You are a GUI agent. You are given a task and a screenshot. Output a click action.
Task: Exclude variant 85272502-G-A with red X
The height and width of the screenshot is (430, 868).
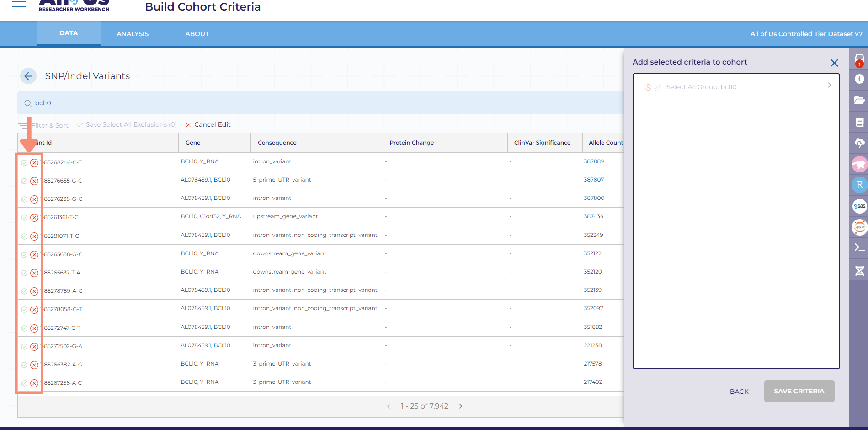coord(34,347)
